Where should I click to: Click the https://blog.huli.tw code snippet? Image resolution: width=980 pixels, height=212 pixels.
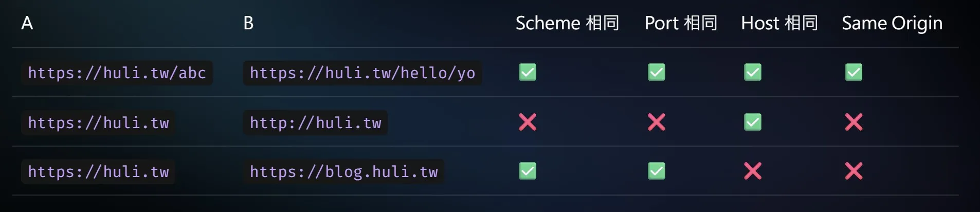(x=343, y=172)
